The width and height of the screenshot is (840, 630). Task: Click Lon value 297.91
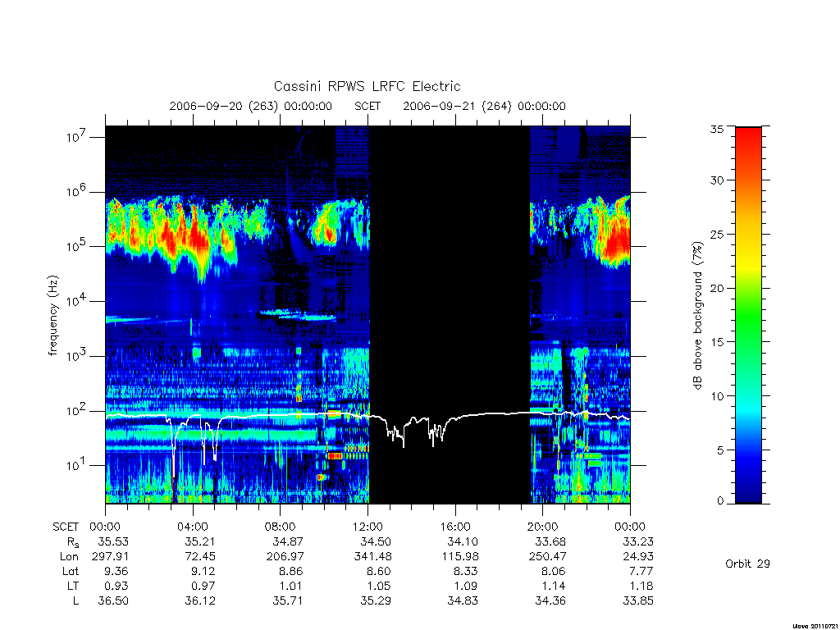coord(110,557)
